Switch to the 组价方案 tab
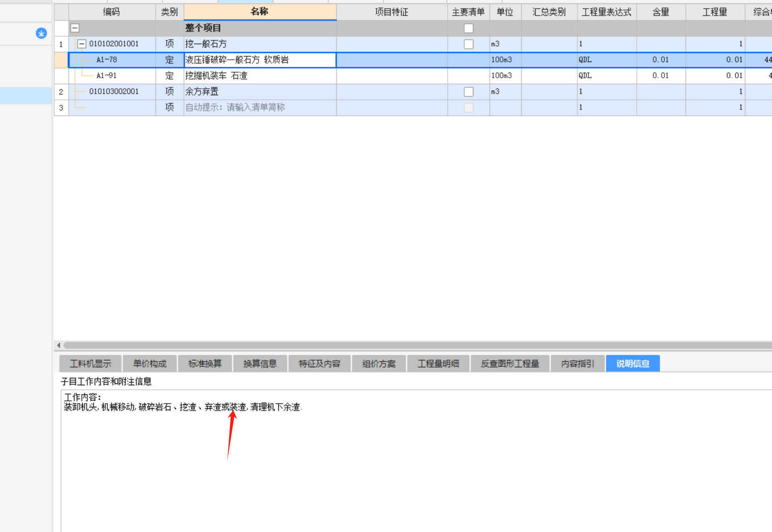 click(379, 364)
